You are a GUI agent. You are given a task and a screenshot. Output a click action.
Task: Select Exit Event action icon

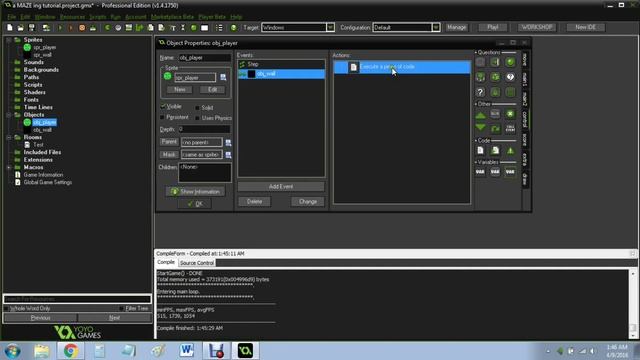click(x=510, y=114)
